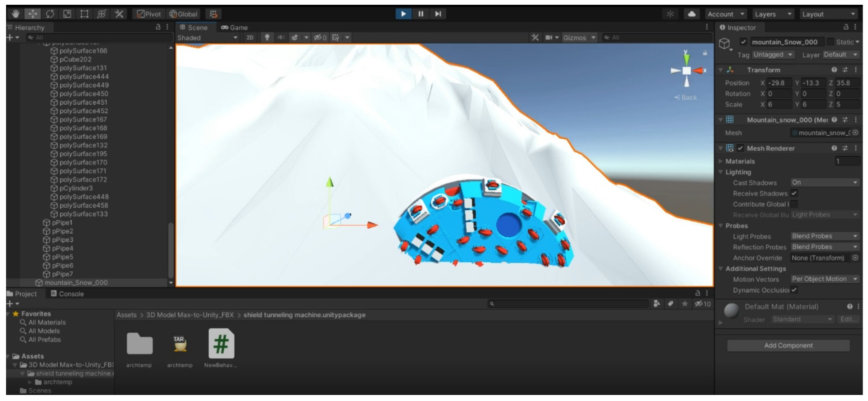Toggle scene lighting bulb icon
868x401 pixels.
267,38
